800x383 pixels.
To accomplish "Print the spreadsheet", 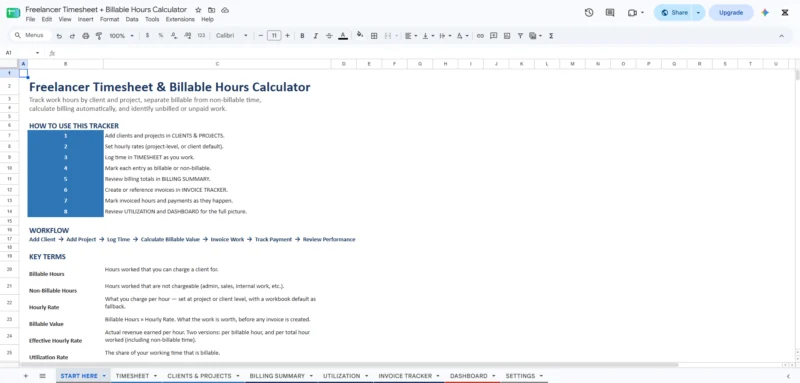I will (86, 36).
